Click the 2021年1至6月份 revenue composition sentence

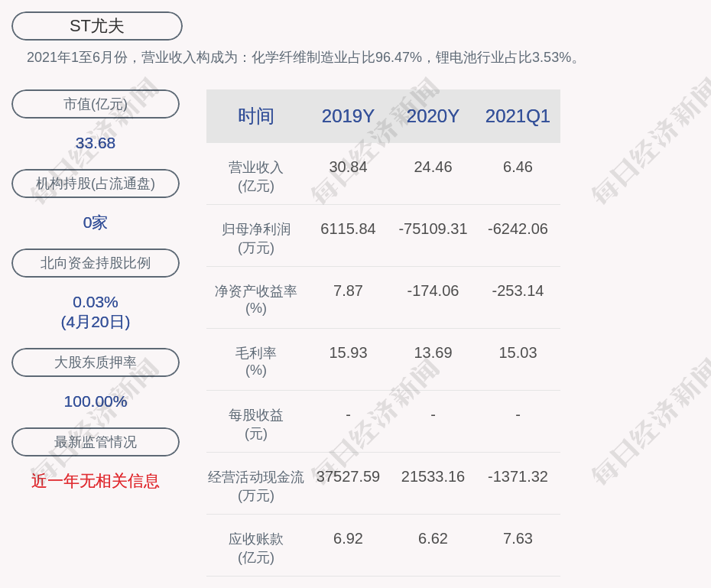303,57
